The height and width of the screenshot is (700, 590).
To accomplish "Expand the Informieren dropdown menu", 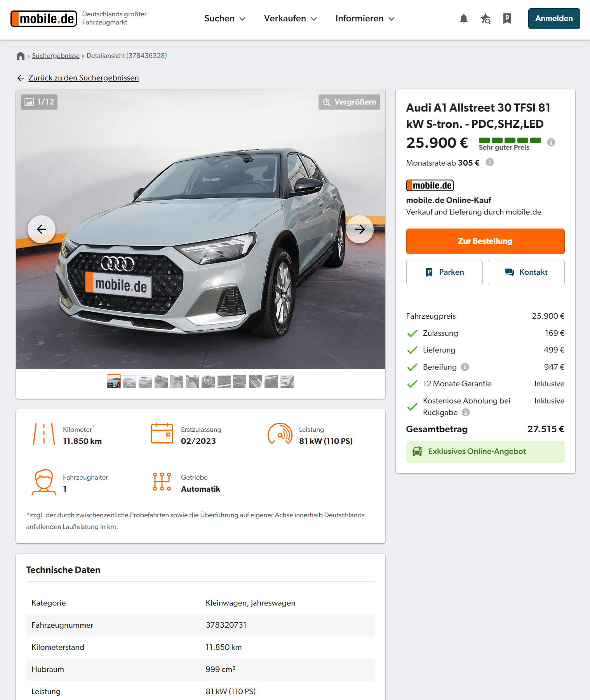I will pos(365,19).
